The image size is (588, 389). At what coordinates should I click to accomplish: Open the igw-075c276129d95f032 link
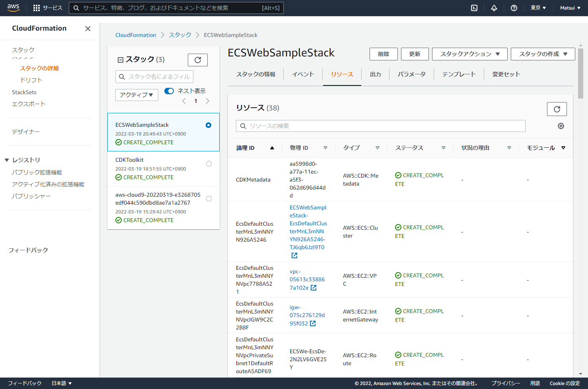307,315
